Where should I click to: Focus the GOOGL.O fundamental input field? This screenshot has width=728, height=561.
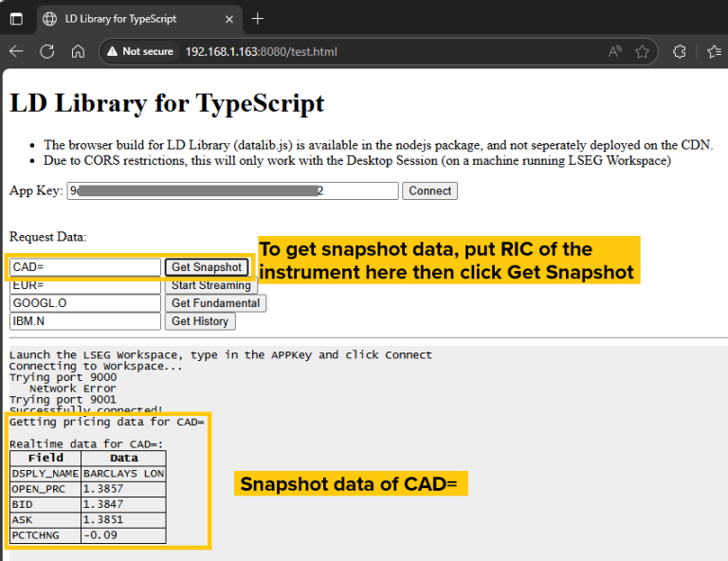coord(85,303)
